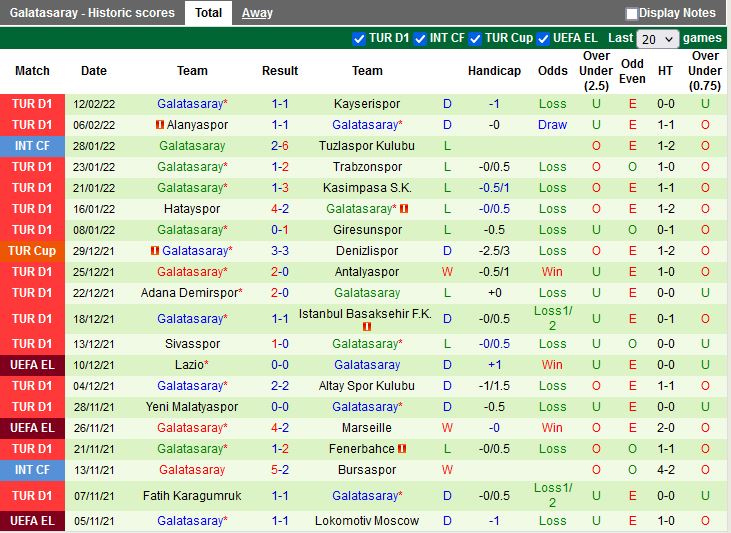Click the TUR D1 label on 12/02/22
Viewport: 731px width, 533px height.
click(32, 104)
